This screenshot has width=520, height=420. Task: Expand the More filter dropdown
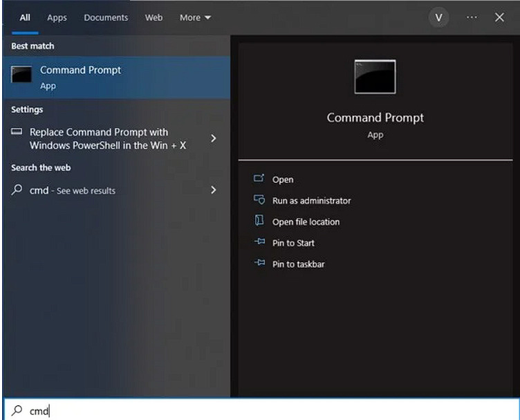pos(195,18)
